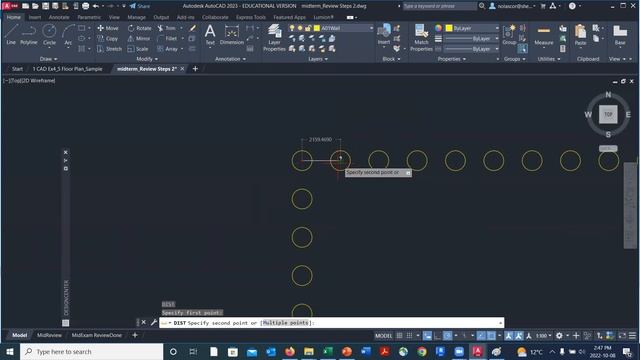Toggle dynamic input in status bar

(x=427, y=336)
